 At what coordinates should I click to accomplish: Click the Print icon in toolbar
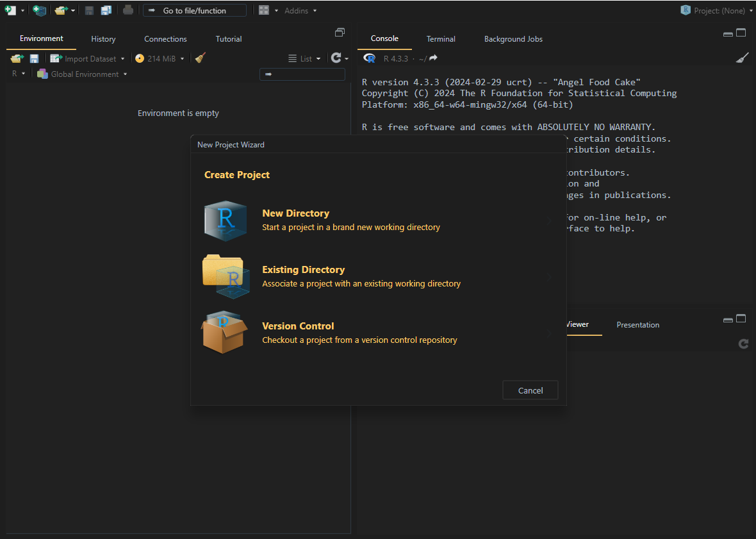pos(127,10)
